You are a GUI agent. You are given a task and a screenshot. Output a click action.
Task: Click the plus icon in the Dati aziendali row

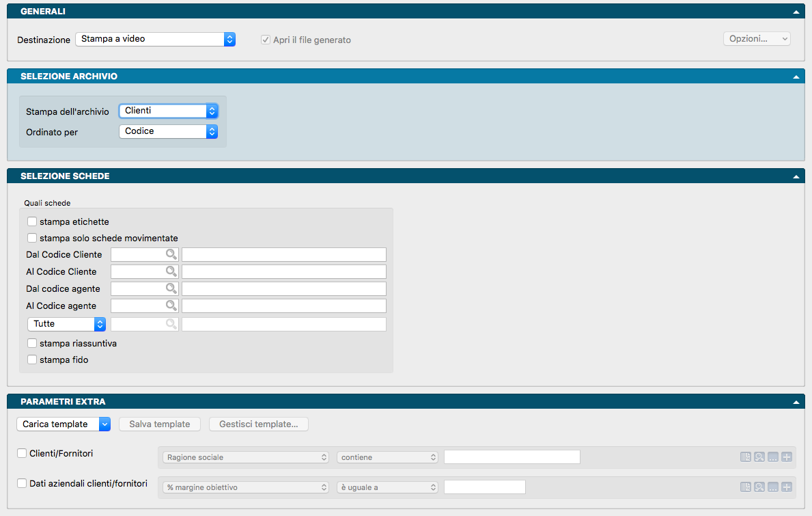click(787, 487)
